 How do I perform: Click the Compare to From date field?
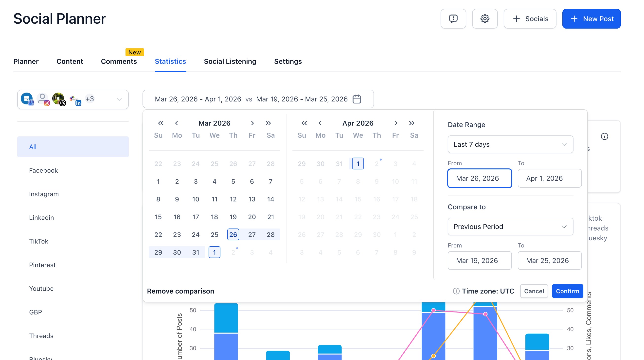[x=479, y=260]
